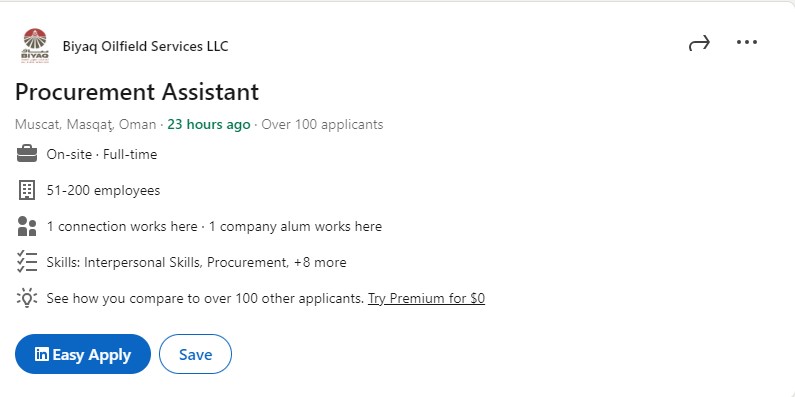Click the lightbulb icon beside applicant comparison
Image resolution: width=795 pixels, height=397 pixels.
[27, 298]
